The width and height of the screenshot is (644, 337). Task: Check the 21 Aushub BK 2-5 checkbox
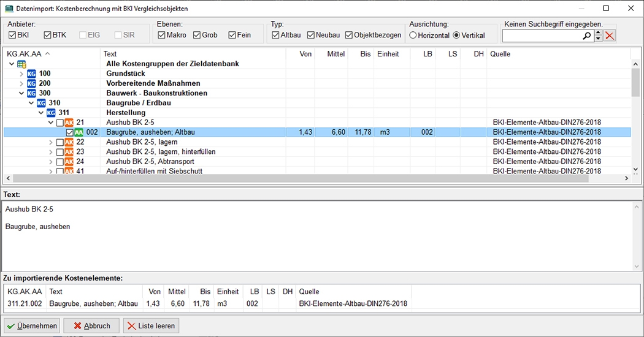(60, 123)
